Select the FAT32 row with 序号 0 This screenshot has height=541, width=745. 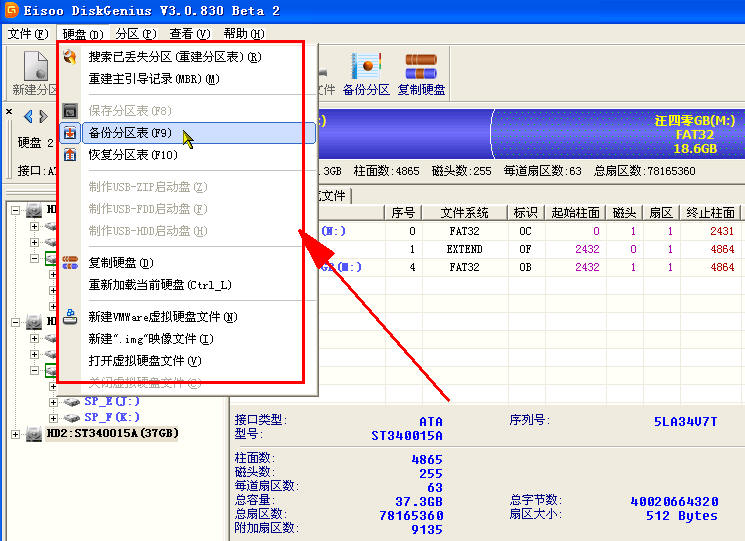[530, 231]
